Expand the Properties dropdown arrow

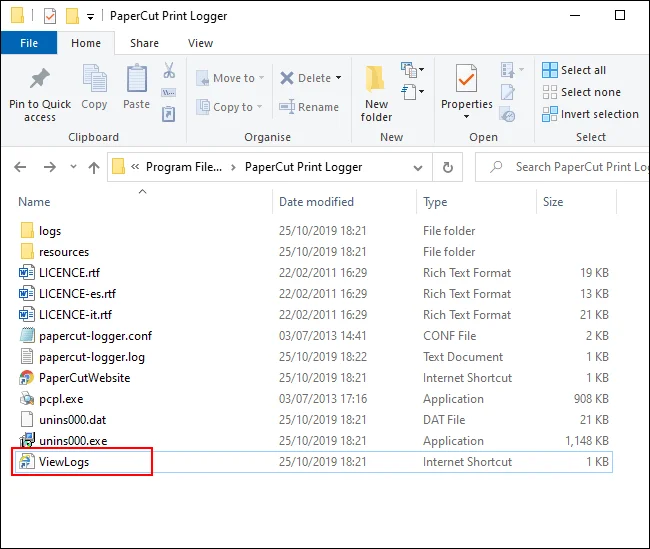(466, 117)
